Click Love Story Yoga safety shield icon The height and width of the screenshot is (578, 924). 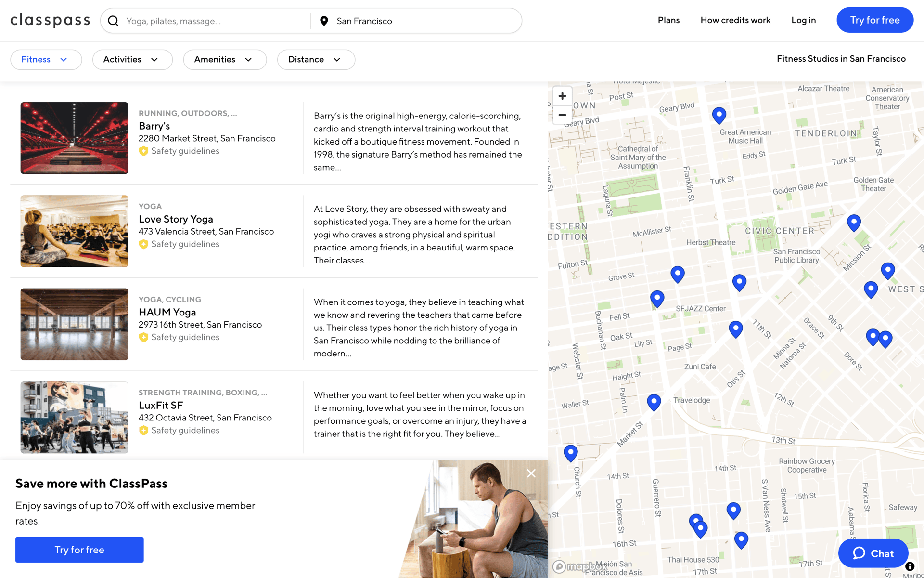point(143,244)
